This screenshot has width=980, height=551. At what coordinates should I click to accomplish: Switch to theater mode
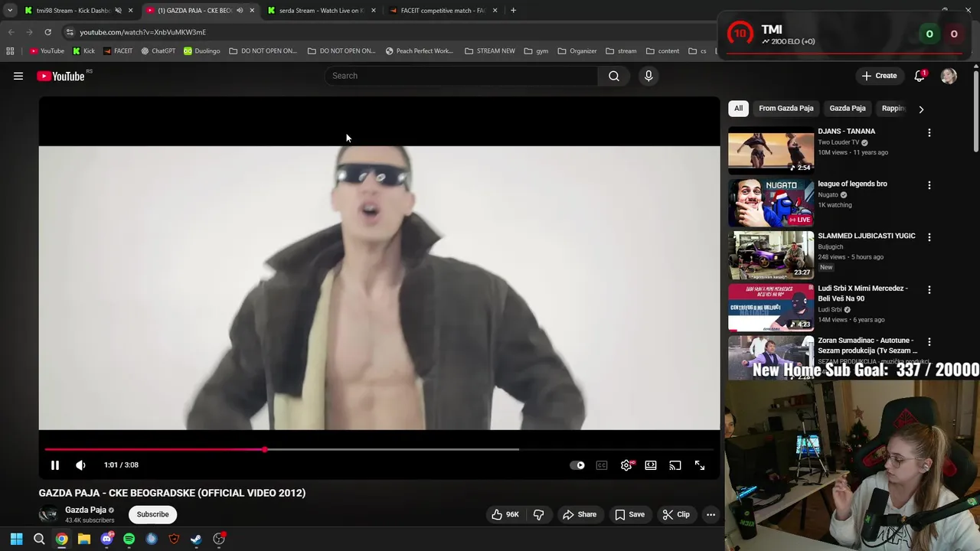(x=651, y=465)
